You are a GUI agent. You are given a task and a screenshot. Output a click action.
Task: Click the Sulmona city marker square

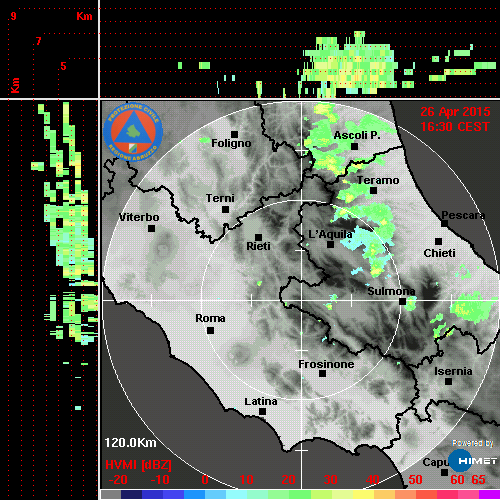pos(403,302)
